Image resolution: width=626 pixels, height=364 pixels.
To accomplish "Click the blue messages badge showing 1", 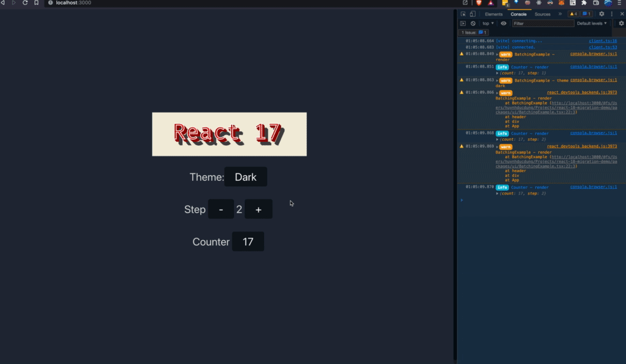I will (x=586, y=14).
